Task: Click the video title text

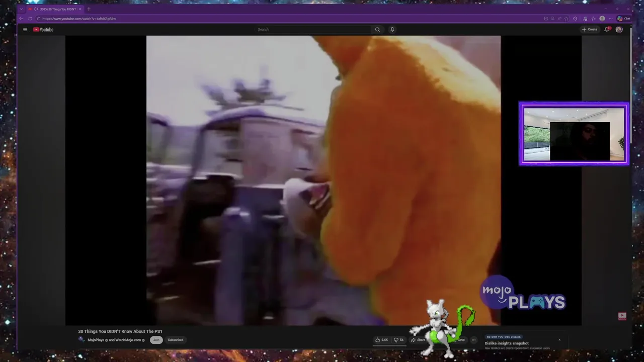Action: 120,331
